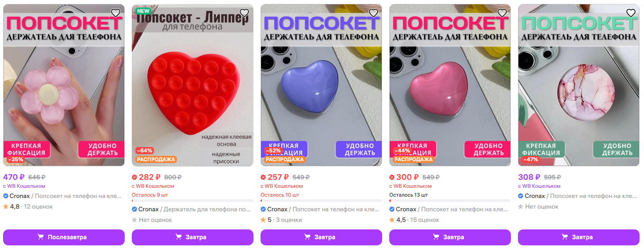Open the red heart Липпер product image
The image size is (644, 252).
point(192,85)
